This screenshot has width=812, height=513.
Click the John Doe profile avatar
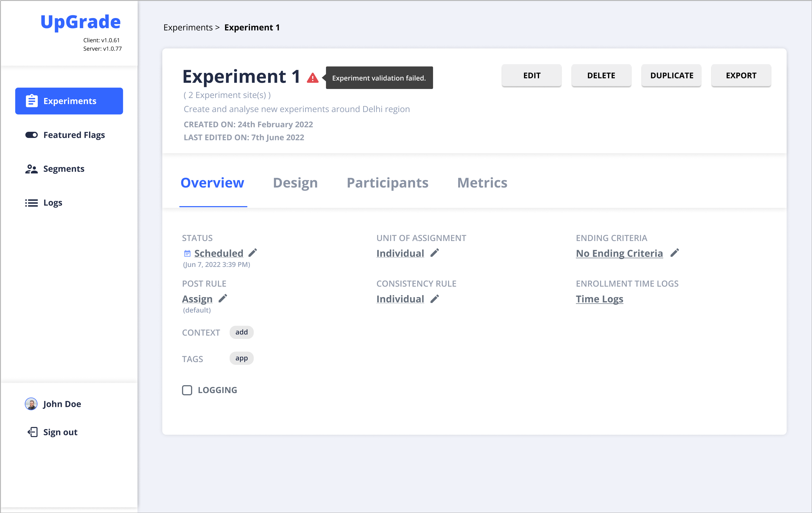pos(31,404)
